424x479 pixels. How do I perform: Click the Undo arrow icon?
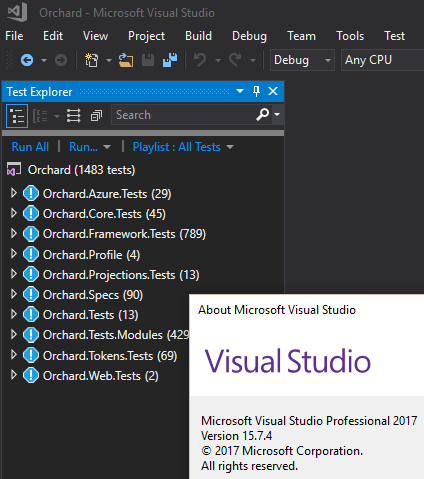[x=200, y=60]
